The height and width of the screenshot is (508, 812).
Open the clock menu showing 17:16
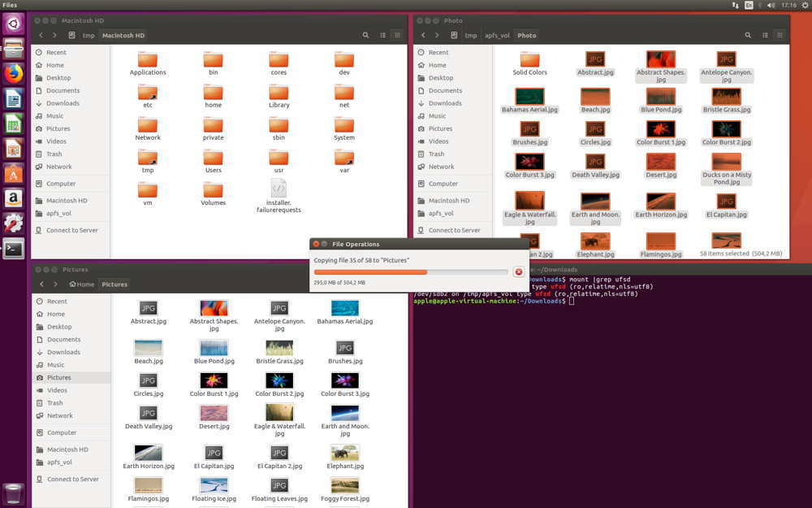tap(788, 5)
